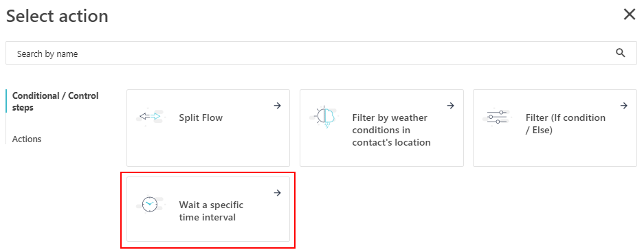Click the Filter sliders icon
This screenshot has width=644, height=250.
point(497,117)
